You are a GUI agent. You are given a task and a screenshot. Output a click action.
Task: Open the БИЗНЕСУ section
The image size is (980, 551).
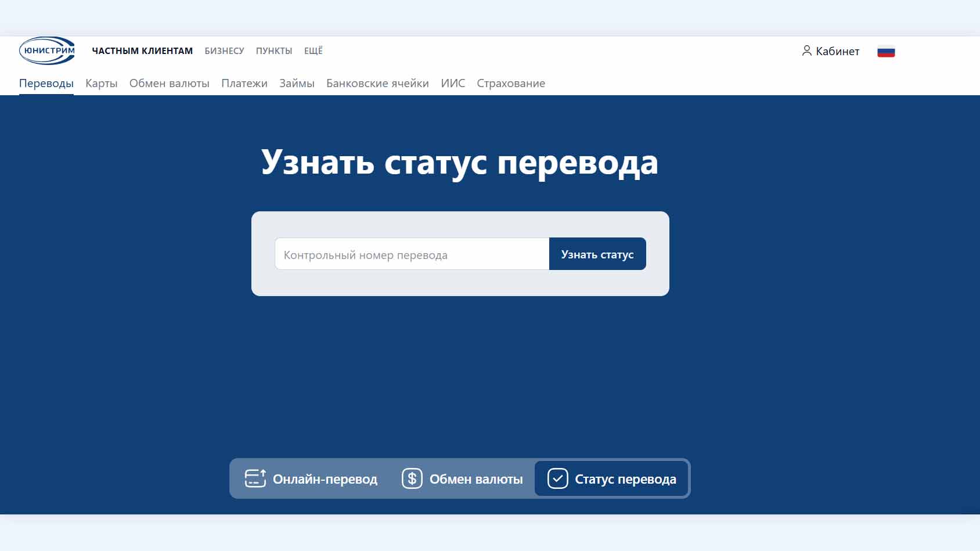(224, 51)
